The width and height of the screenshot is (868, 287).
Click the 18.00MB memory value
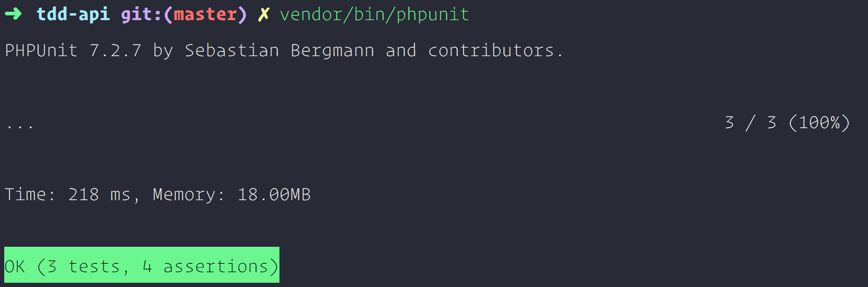[x=274, y=195]
